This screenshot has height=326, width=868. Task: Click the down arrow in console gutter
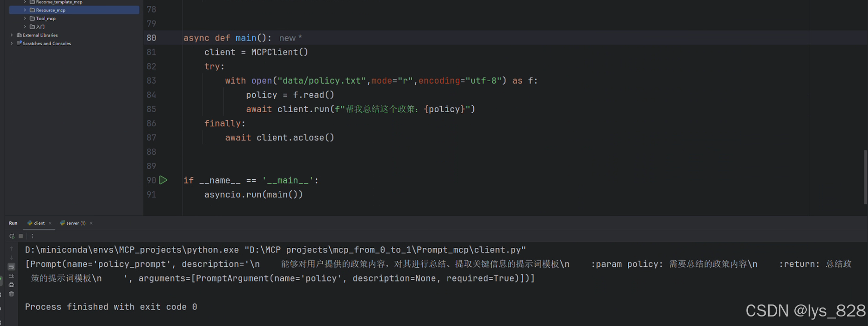(x=12, y=258)
